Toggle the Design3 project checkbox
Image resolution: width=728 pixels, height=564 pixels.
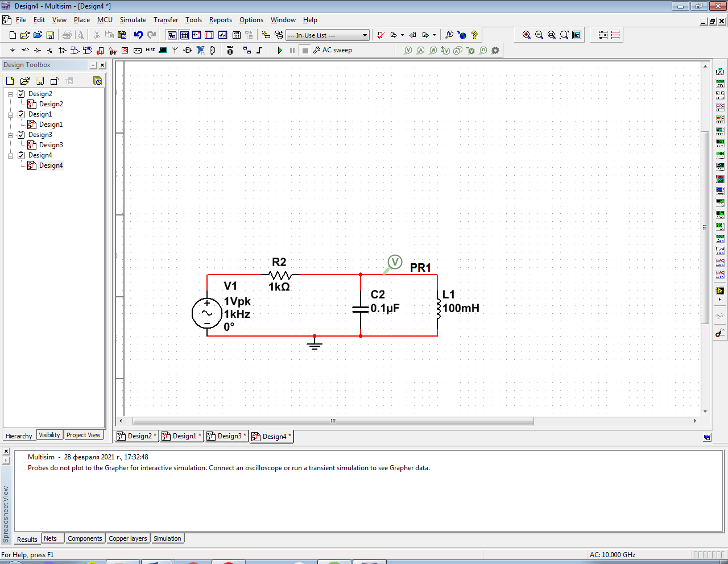21,135
